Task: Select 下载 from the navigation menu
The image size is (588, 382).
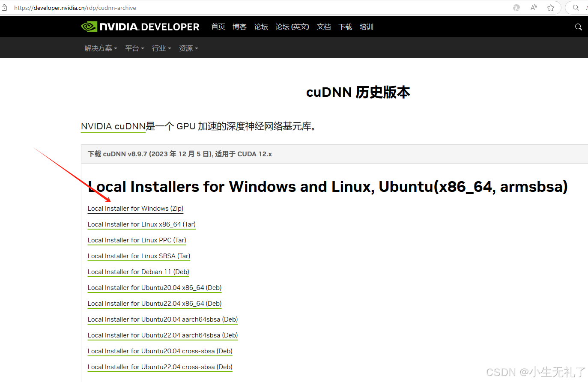Action: click(x=345, y=27)
